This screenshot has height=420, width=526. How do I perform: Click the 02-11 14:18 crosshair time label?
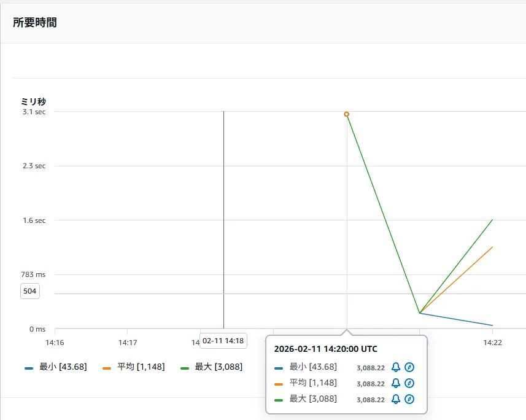coord(223,341)
